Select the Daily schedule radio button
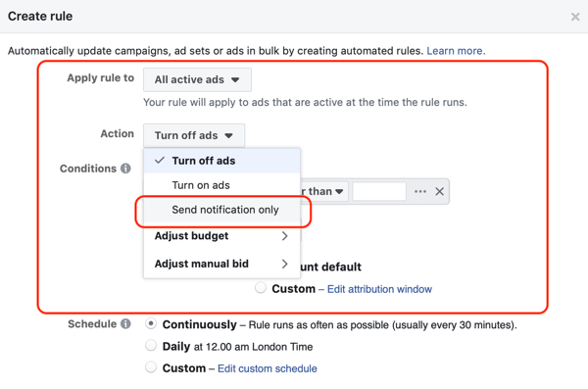This screenshot has width=588, height=389. 151,346
